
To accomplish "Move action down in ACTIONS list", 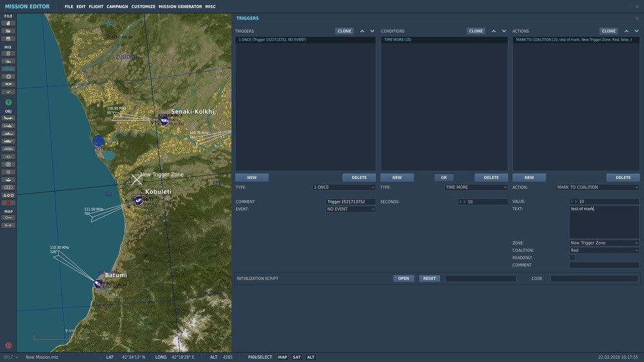I will tap(637, 31).
